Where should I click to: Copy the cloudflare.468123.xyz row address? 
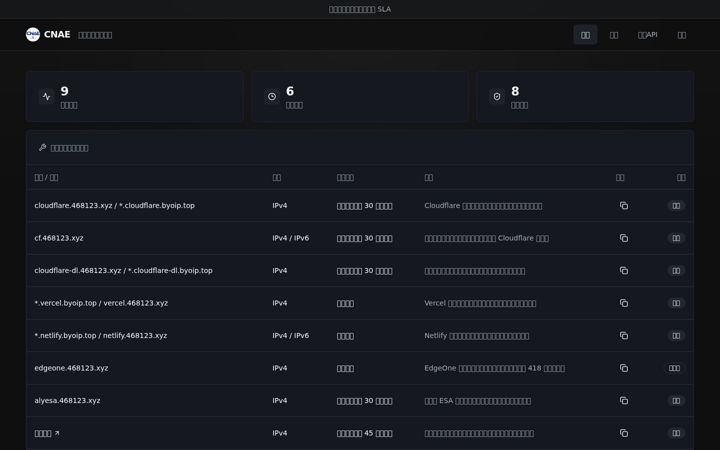click(x=624, y=206)
